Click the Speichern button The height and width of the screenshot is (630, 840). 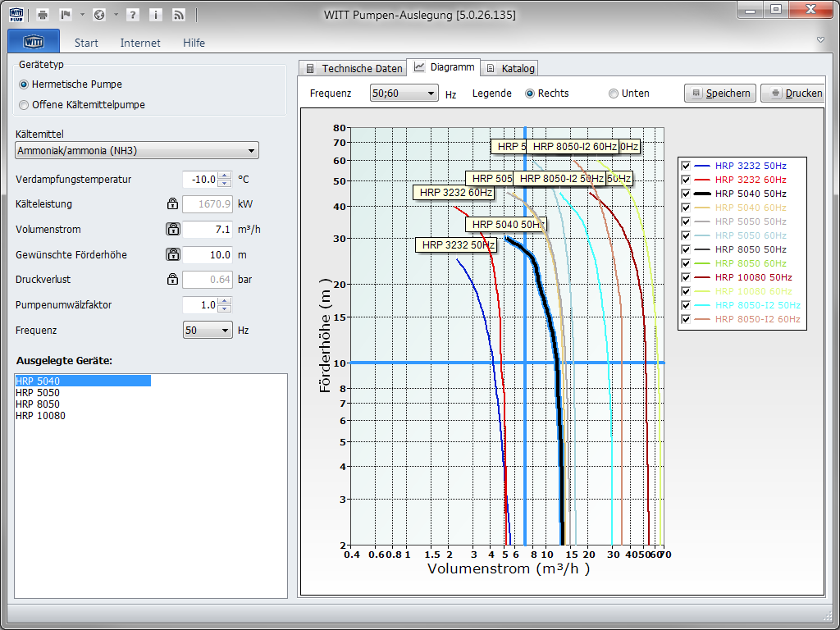coord(720,94)
